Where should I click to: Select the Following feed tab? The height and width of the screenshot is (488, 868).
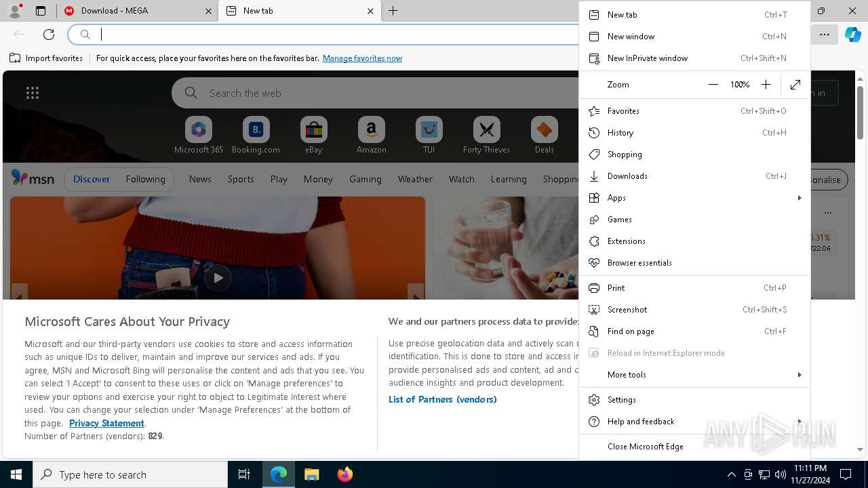(145, 179)
